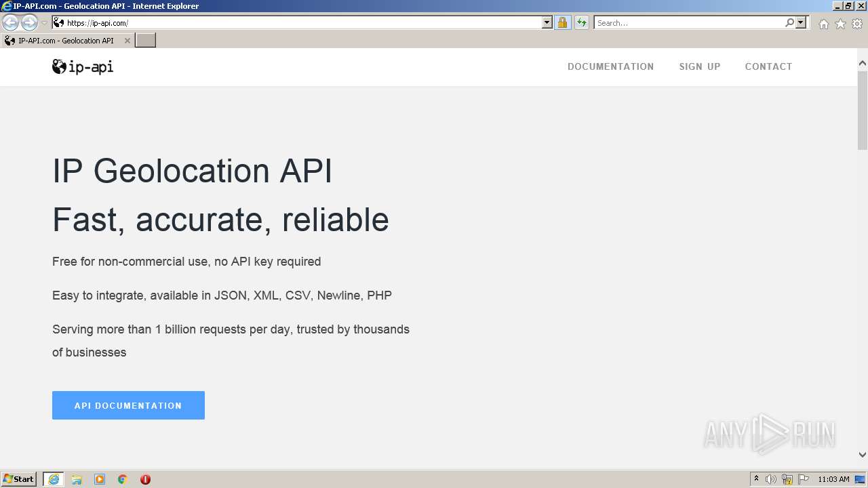Click Internet Explorer taskbar icon
The width and height of the screenshot is (868, 488).
point(54,479)
